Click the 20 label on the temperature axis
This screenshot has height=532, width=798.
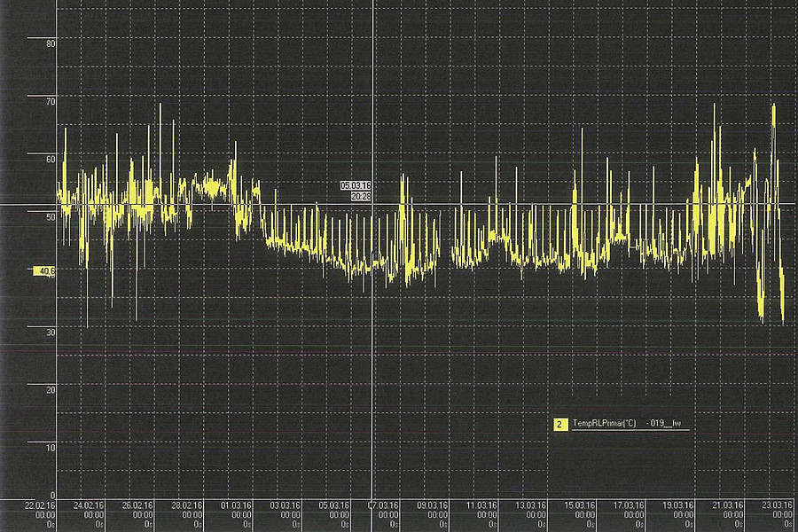[51, 390]
